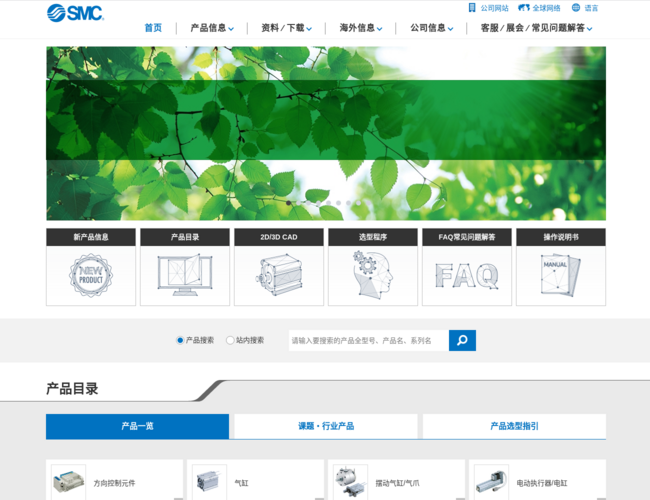Screen dimensions: 650x500
Task: Click the magnifier search button
Action: tap(462, 340)
